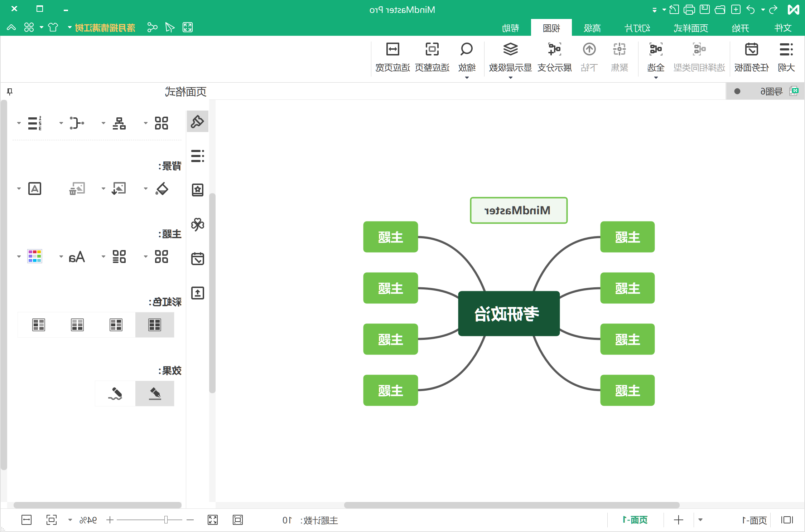The height and width of the screenshot is (532, 805).
Task: Open the outline list side tab
Action: [197, 156]
